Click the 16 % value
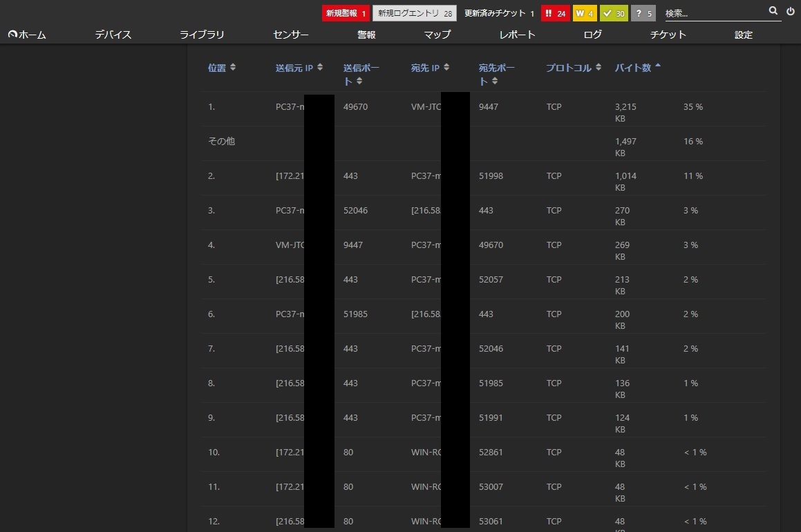This screenshot has width=801, height=532. coord(693,142)
